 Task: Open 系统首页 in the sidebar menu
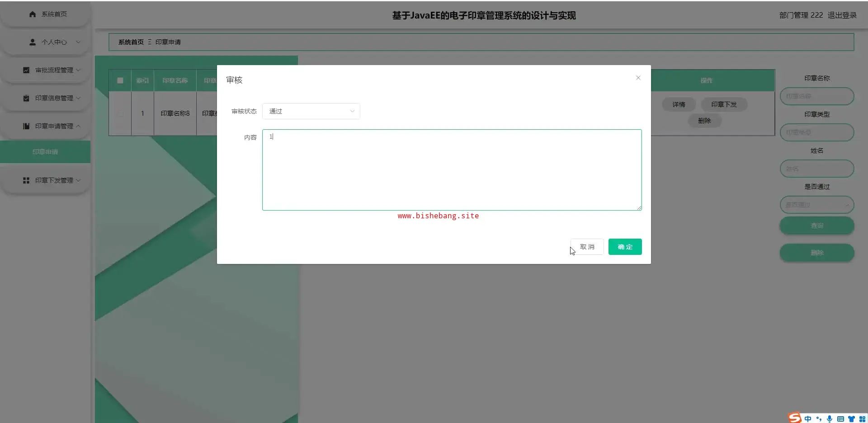coord(45,14)
